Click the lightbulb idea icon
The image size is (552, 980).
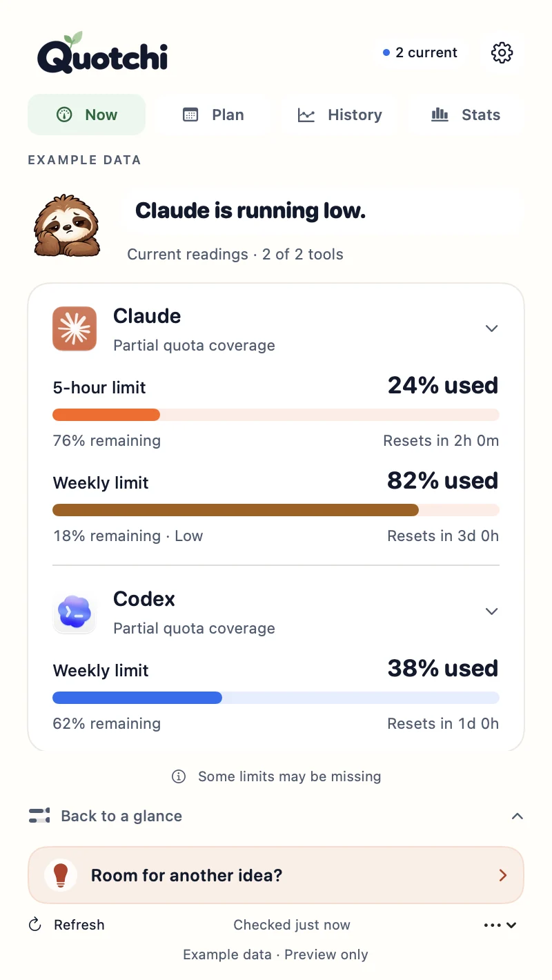click(x=61, y=875)
